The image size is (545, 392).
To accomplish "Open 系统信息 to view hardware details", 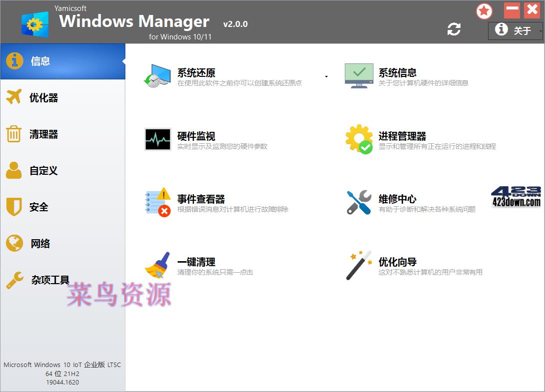I will point(398,72).
